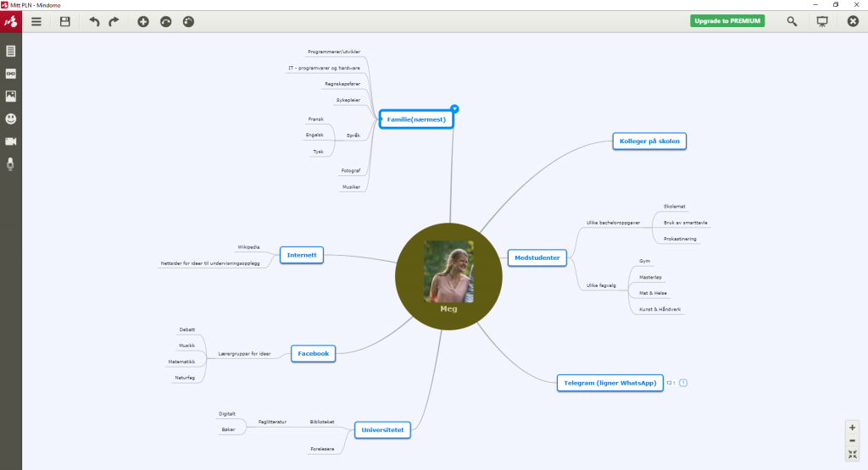The width and height of the screenshot is (868, 470).
Task: Select Fotograf subtopic
Action: click(351, 171)
